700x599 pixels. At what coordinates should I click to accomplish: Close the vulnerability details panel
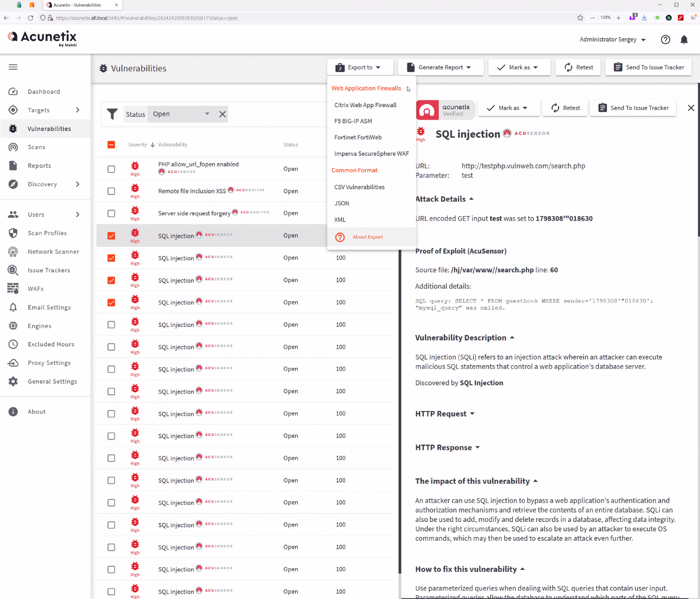691,108
